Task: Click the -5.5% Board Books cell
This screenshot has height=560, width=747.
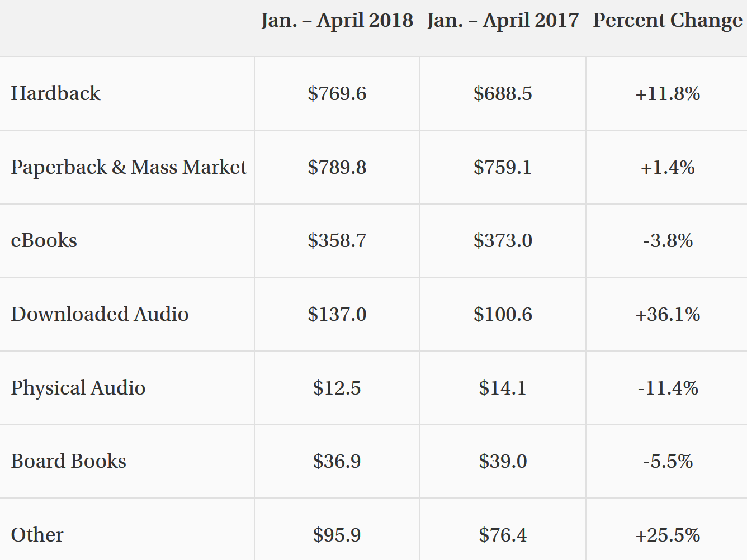Action: click(x=668, y=461)
